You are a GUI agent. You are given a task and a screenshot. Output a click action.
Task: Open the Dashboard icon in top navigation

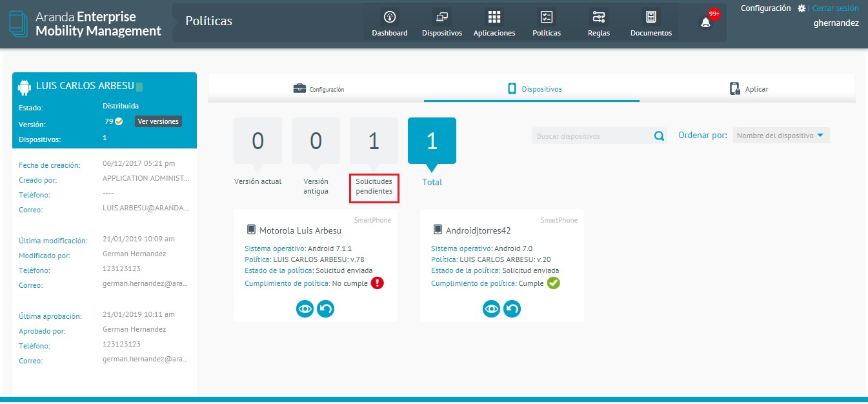coord(389,17)
